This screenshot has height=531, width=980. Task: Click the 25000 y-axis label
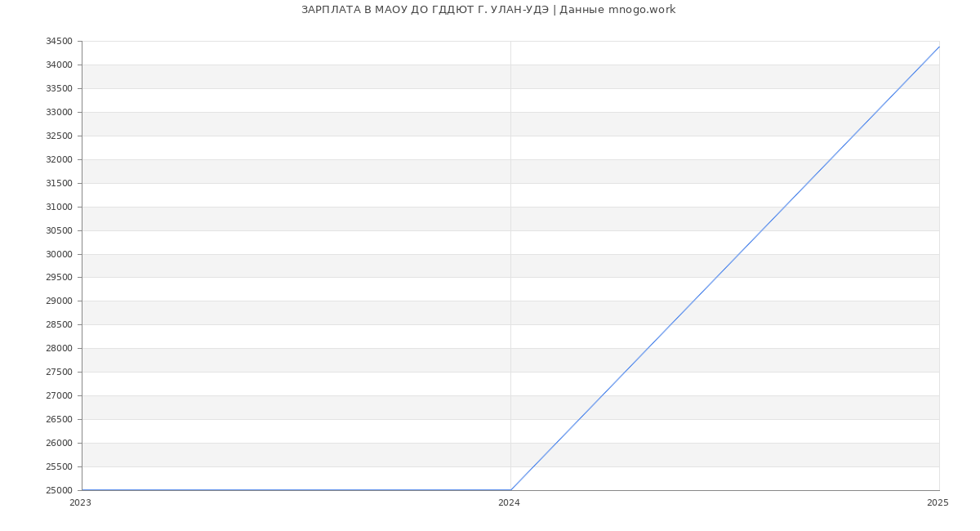(x=59, y=490)
